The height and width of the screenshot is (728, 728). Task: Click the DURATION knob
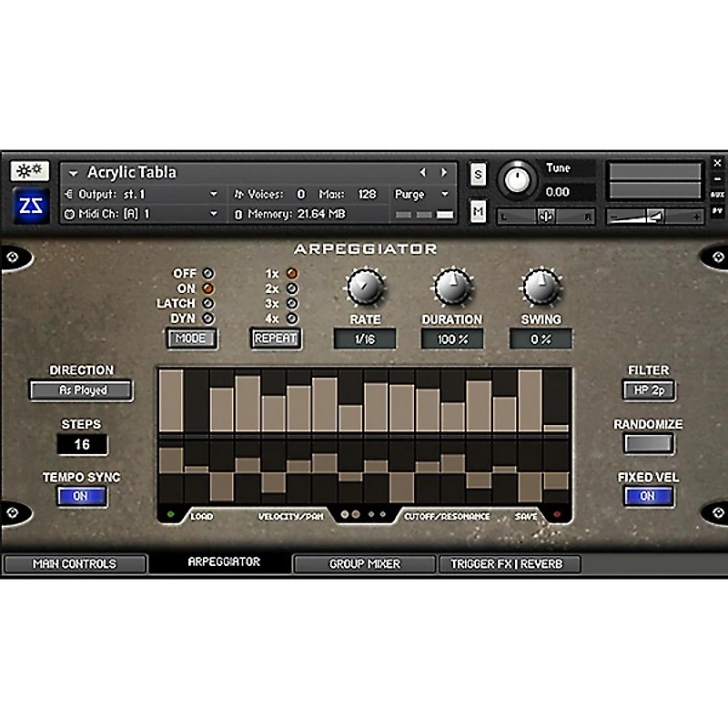tap(452, 288)
